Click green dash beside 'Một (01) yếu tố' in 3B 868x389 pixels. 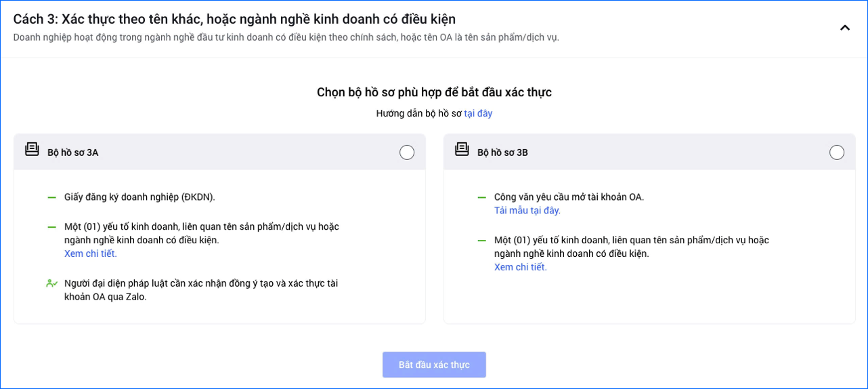pos(481,241)
